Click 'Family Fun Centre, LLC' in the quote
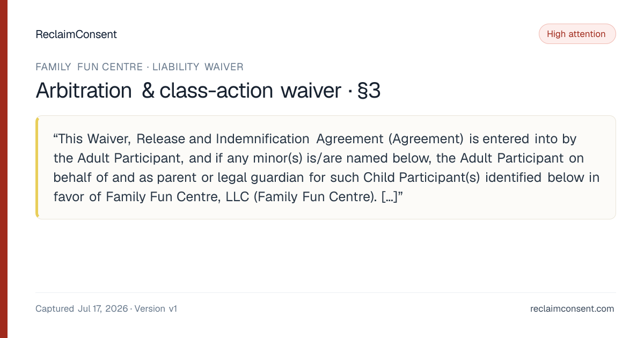Screen dimensions: 644x338 click(x=177, y=197)
